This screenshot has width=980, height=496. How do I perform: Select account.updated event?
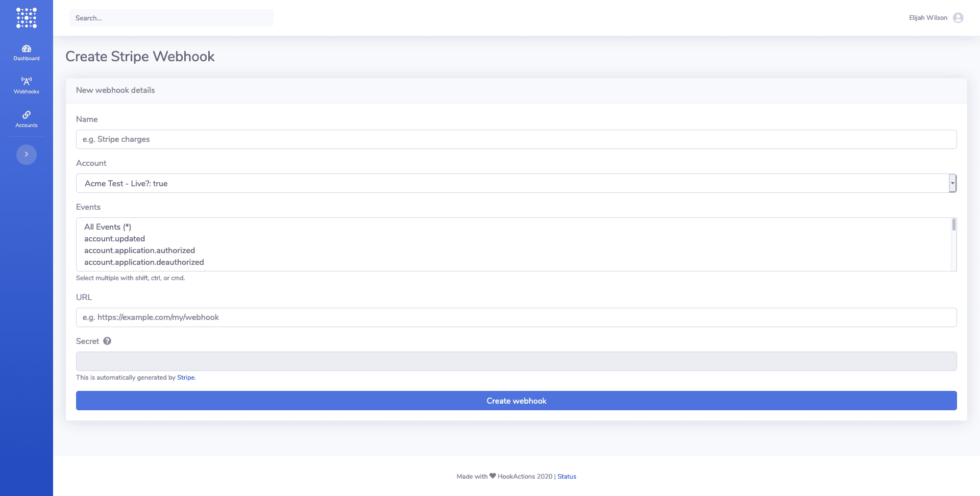click(114, 239)
